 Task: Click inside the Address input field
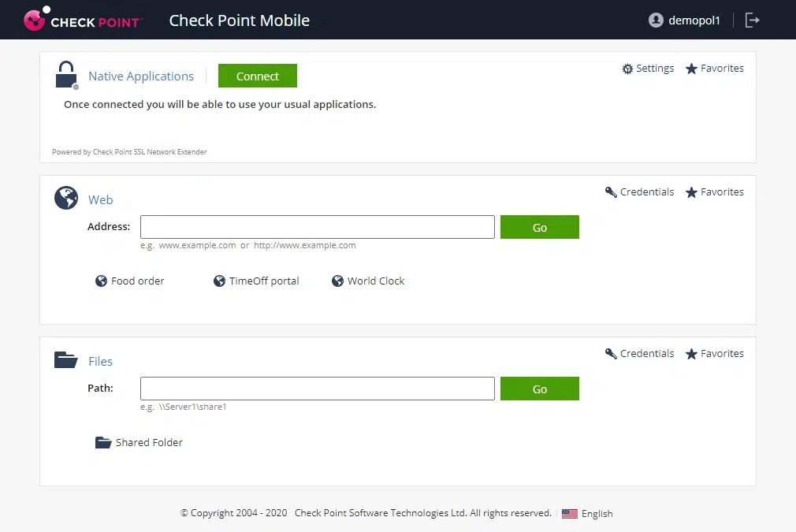pyautogui.click(x=317, y=226)
